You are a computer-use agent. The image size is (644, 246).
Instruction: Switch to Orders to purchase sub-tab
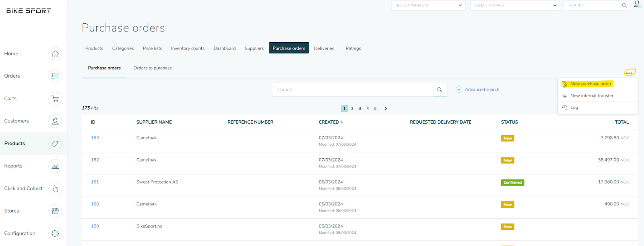point(153,68)
